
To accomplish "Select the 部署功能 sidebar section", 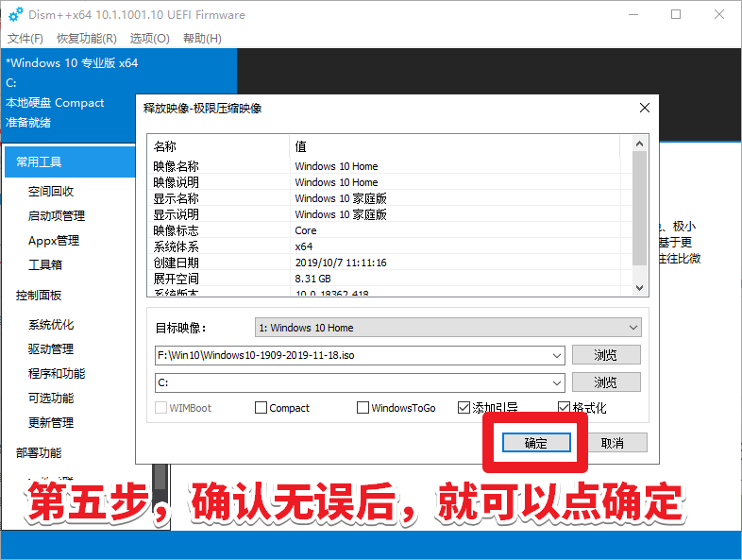I will click(x=39, y=453).
